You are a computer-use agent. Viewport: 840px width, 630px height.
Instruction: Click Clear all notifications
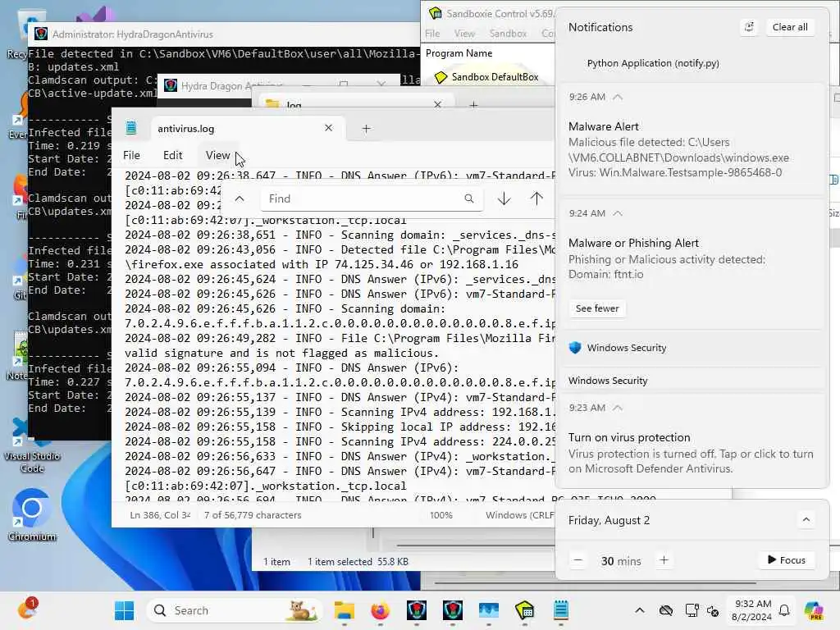click(790, 27)
